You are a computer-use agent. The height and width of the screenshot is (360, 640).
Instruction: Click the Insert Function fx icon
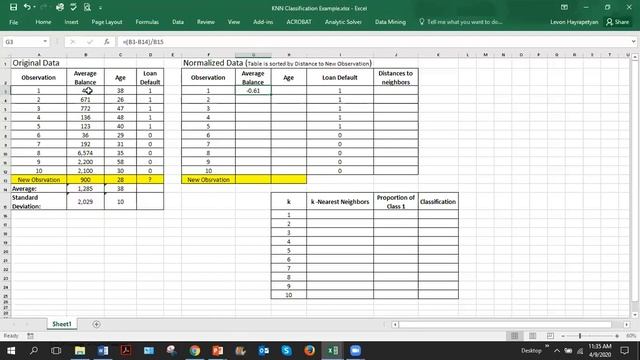(x=107, y=42)
